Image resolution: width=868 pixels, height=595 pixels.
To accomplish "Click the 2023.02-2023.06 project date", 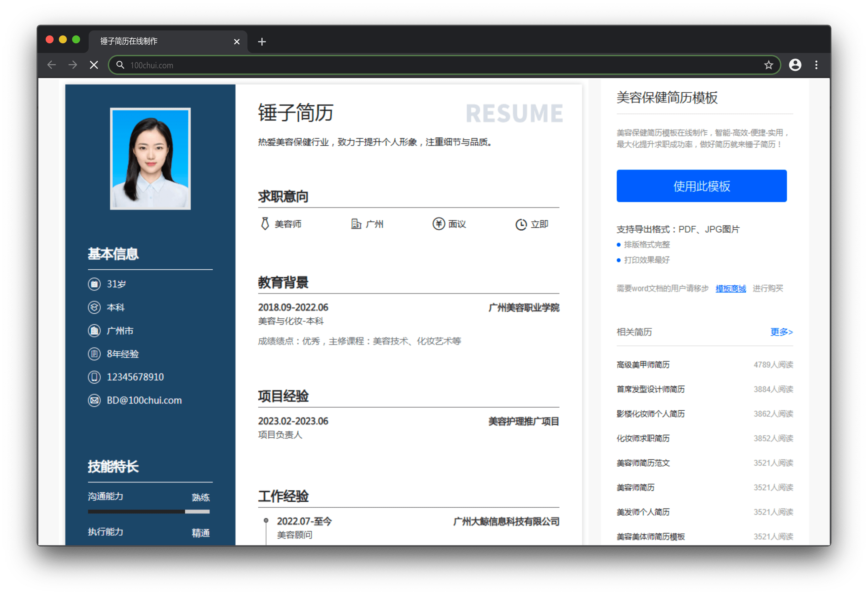I will 293,421.
